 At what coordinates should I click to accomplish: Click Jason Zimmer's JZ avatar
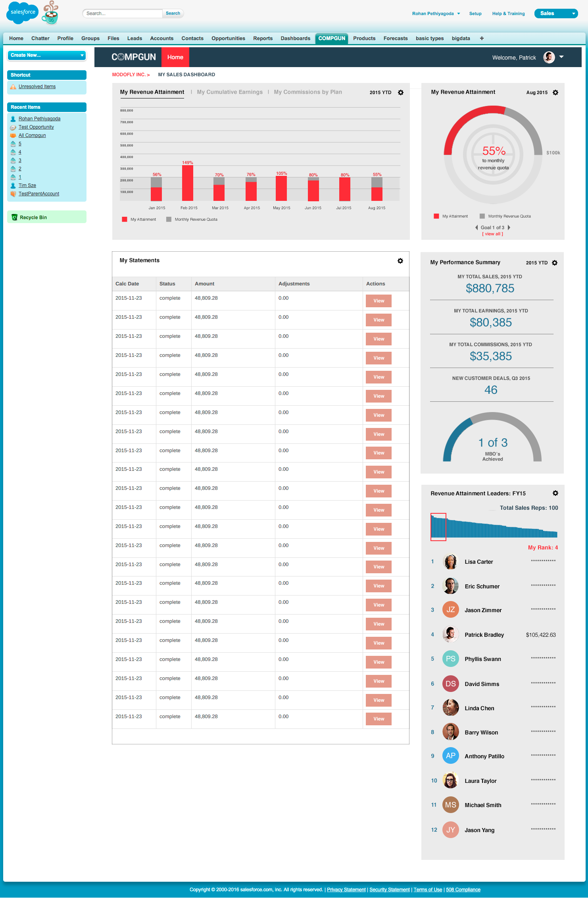point(450,610)
